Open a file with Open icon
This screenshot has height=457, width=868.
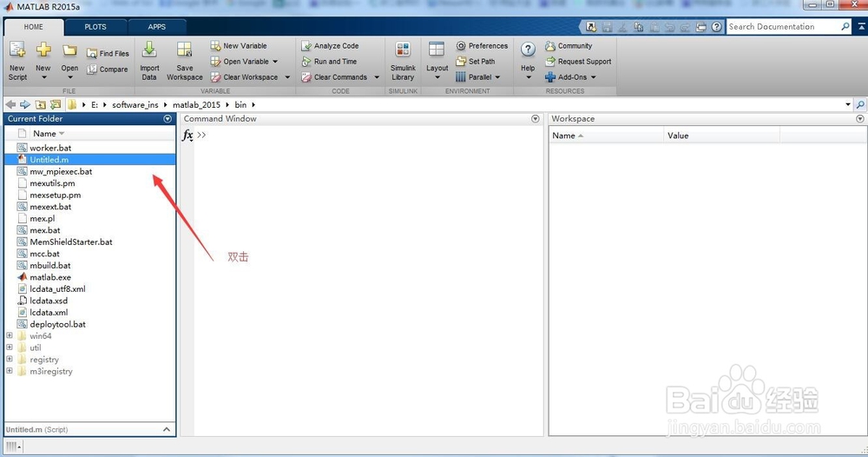(x=69, y=50)
